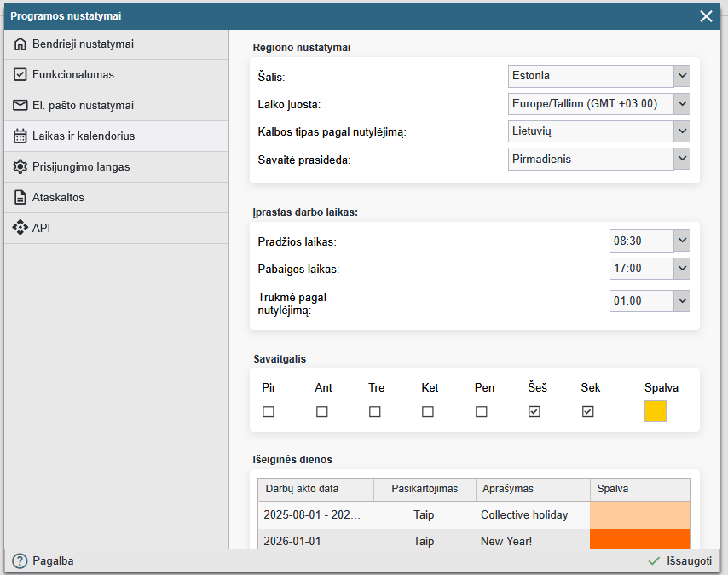
Task: Click the 01:00 default duration field
Action: point(642,301)
